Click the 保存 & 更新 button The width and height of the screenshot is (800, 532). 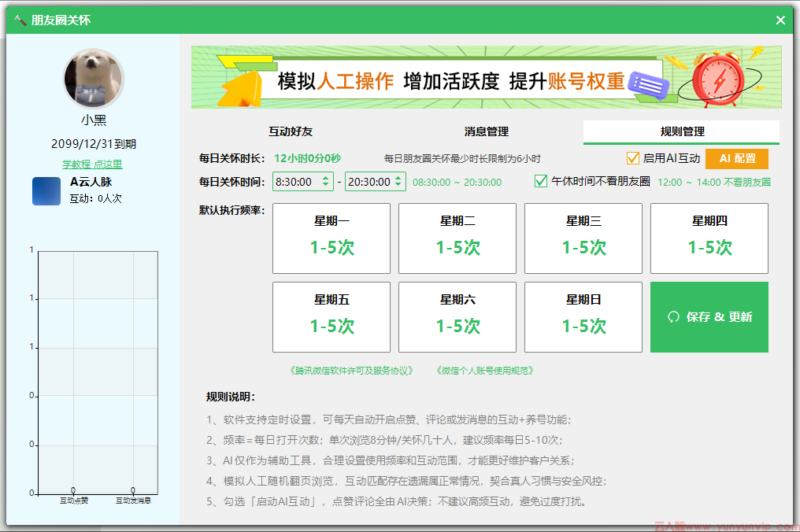(x=709, y=316)
